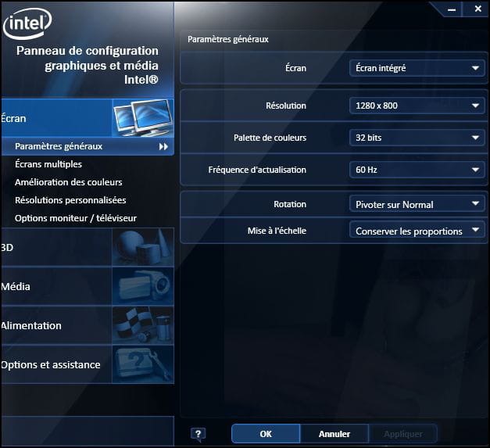490x448 pixels.
Task: Click the help question mark icon
Action: pos(198,434)
